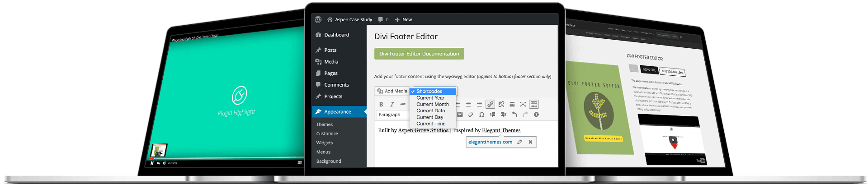
Task: Choose Current Year from shortcodes list
Action: tap(430, 98)
